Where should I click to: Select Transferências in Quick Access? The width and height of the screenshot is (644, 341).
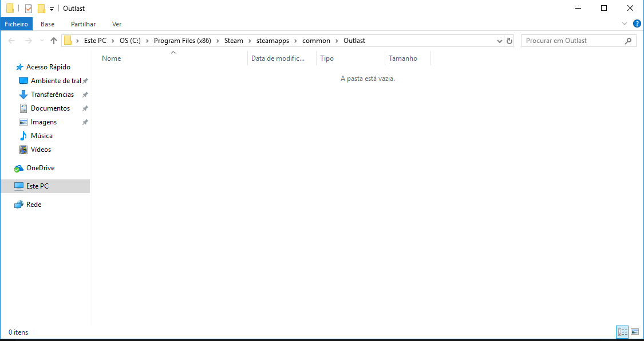pos(52,95)
